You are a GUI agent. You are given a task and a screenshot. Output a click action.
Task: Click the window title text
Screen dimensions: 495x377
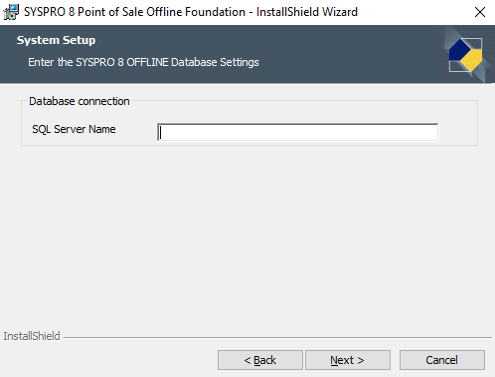coord(191,12)
